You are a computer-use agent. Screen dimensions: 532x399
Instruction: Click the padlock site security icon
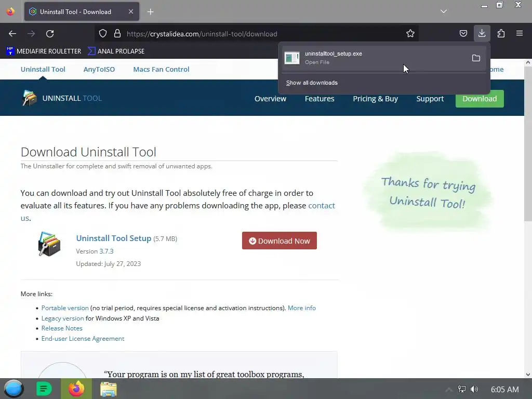pos(117,34)
